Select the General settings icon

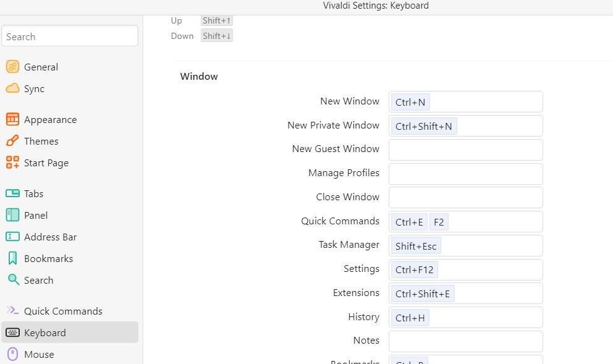12,67
